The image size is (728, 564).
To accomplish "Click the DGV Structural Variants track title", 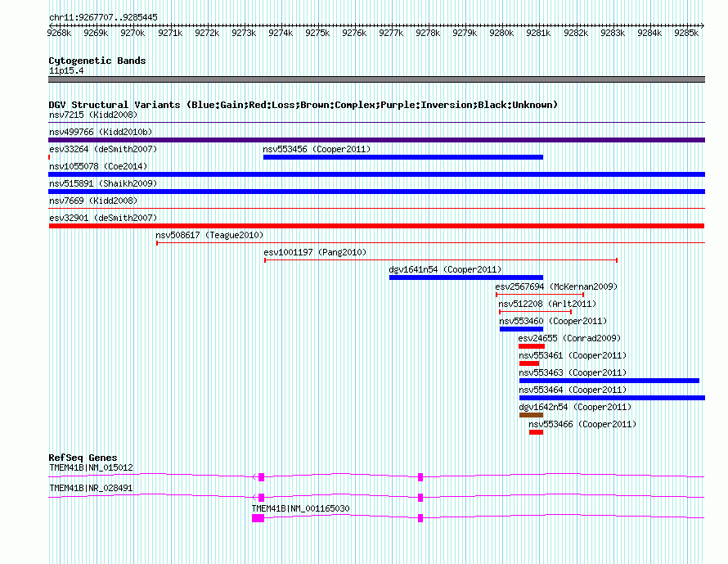I will (303, 105).
